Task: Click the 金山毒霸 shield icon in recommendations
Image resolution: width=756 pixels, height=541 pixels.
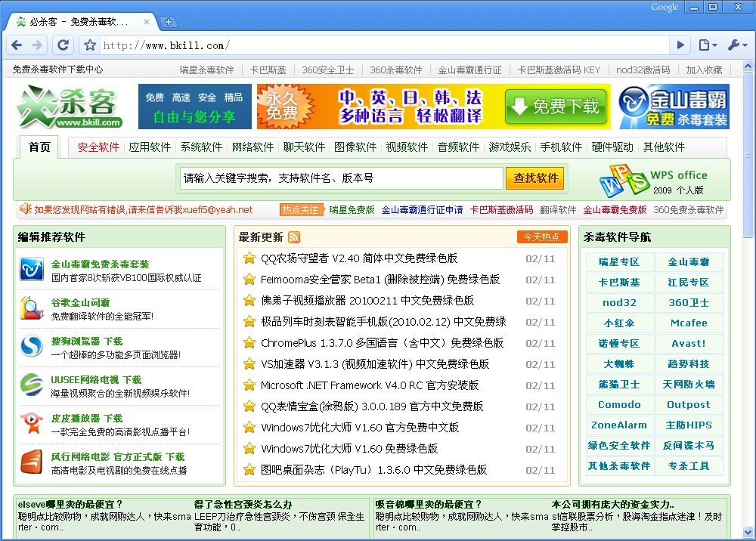Action: pyautogui.click(x=32, y=270)
